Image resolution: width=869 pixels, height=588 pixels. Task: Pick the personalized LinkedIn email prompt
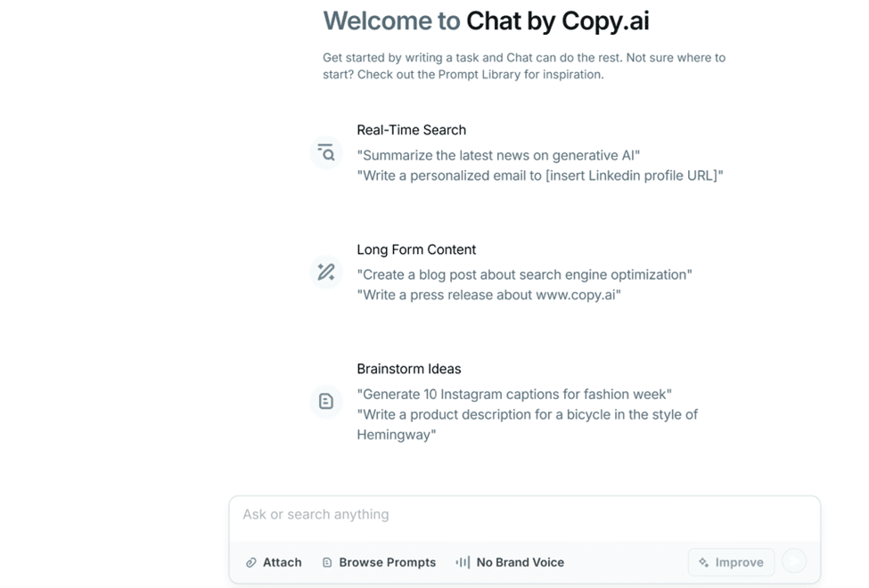coord(539,176)
